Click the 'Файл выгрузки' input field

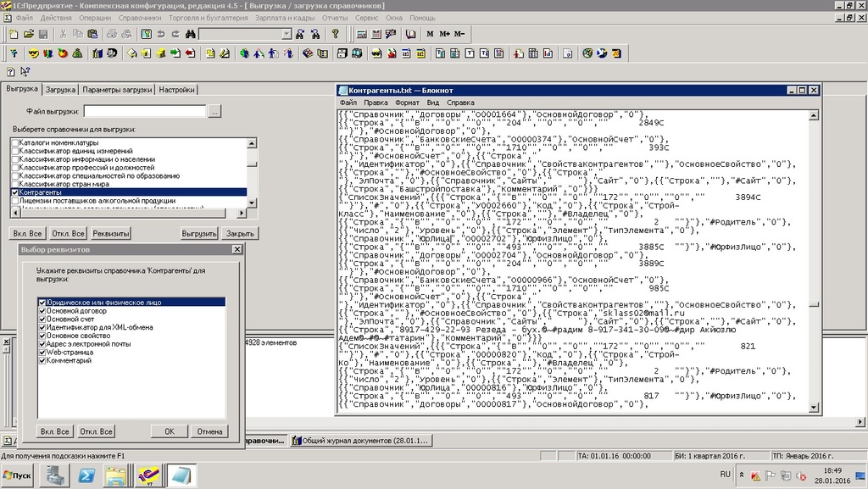coord(145,112)
